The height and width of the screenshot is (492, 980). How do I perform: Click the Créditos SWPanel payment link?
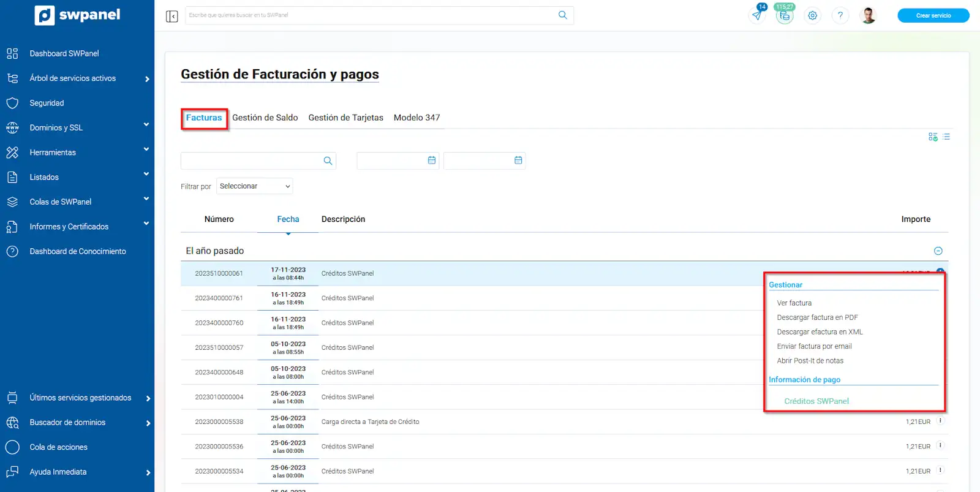coord(816,401)
